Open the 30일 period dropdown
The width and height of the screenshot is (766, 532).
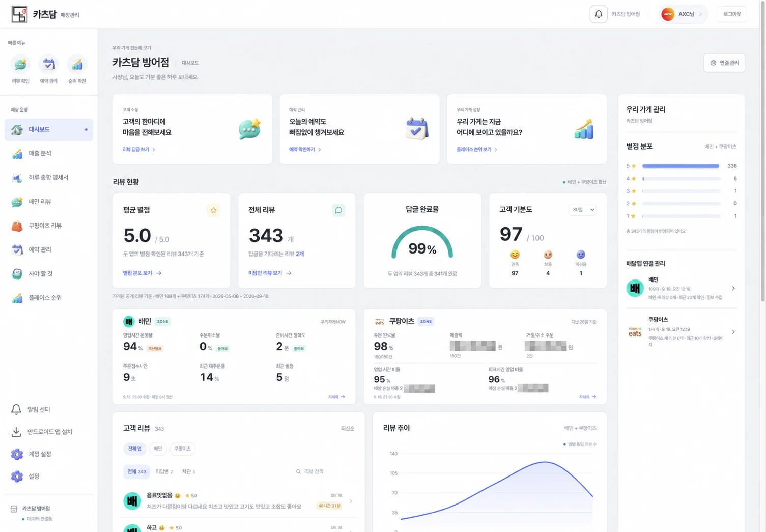point(582,210)
